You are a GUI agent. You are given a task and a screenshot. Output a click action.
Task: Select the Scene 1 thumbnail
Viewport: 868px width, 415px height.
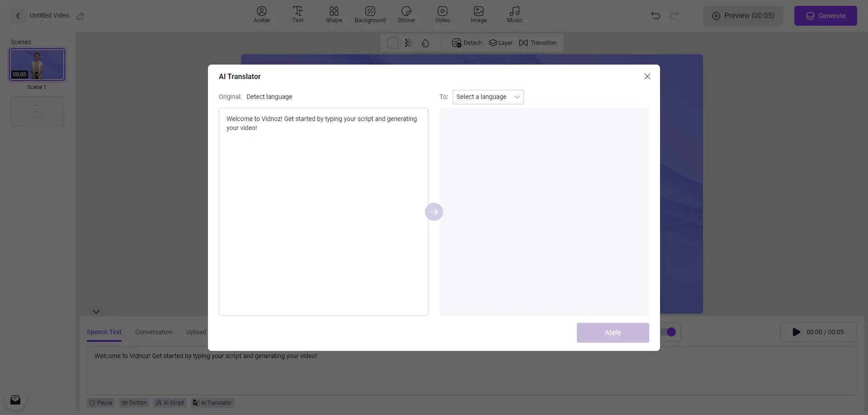(x=37, y=64)
